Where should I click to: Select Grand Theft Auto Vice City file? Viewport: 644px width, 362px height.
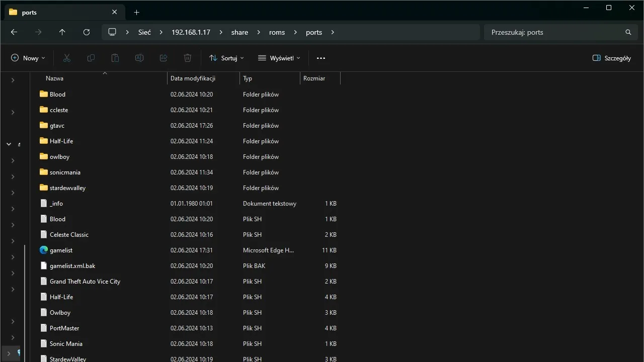(85, 282)
